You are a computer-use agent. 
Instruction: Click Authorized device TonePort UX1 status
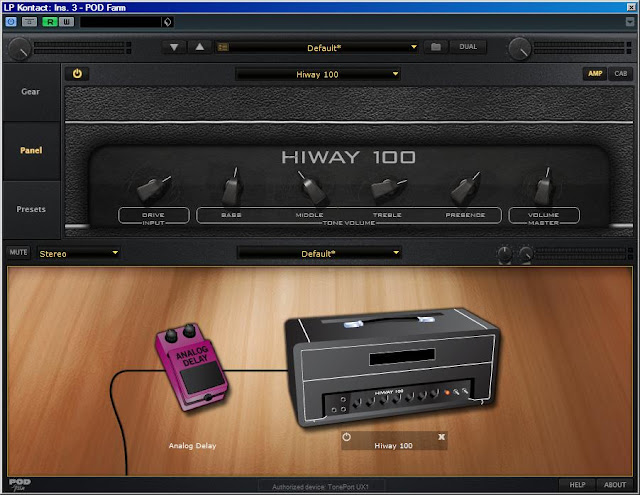point(320,486)
